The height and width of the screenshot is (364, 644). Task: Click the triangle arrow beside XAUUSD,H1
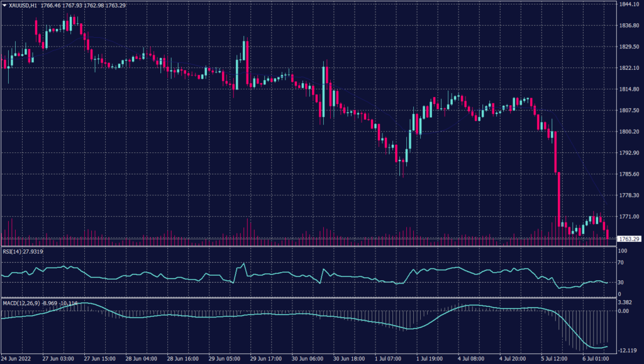4,4
